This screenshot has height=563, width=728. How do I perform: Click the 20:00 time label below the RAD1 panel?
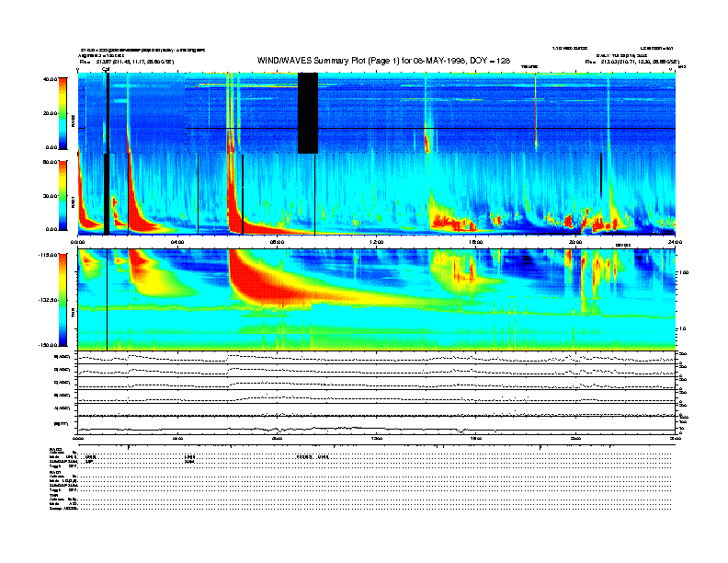click(575, 242)
